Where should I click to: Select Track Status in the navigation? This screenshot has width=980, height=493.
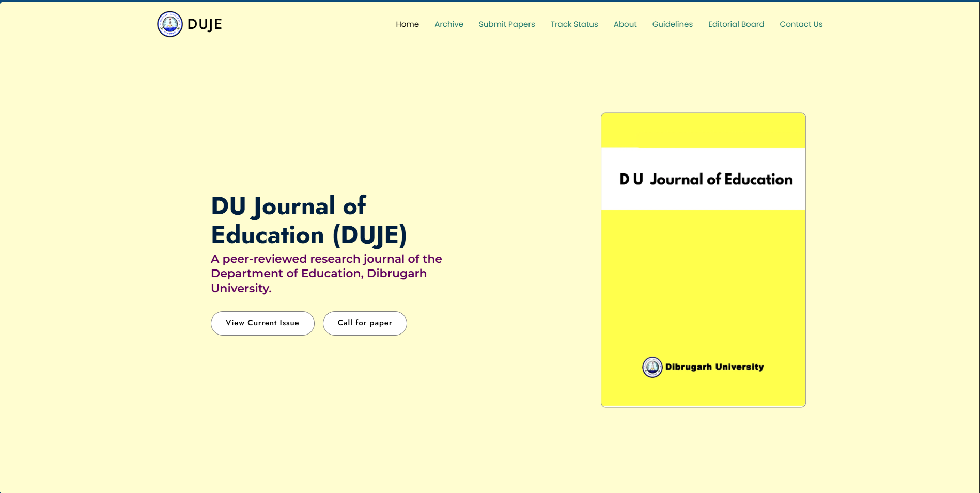pos(574,24)
